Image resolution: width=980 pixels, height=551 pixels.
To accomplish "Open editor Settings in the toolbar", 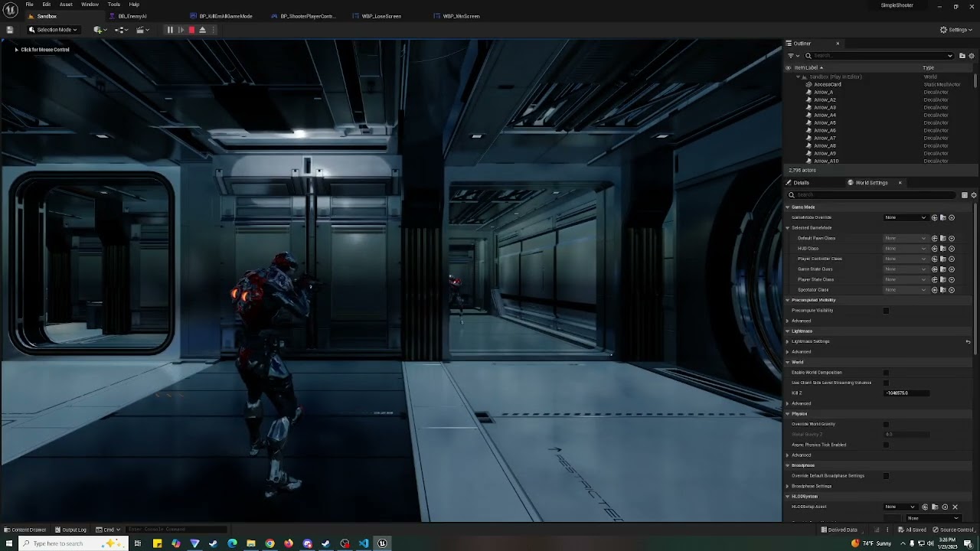I will pos(957,30).
